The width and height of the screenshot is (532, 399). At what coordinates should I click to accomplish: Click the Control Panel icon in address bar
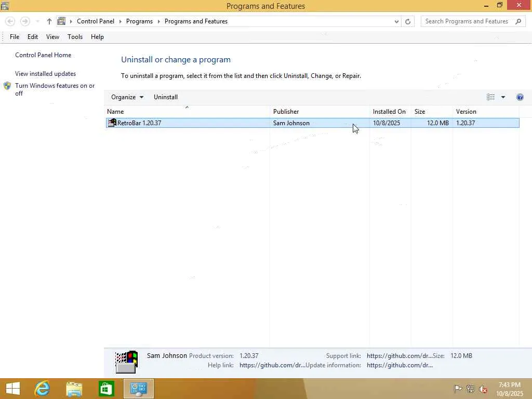[61, 21]
